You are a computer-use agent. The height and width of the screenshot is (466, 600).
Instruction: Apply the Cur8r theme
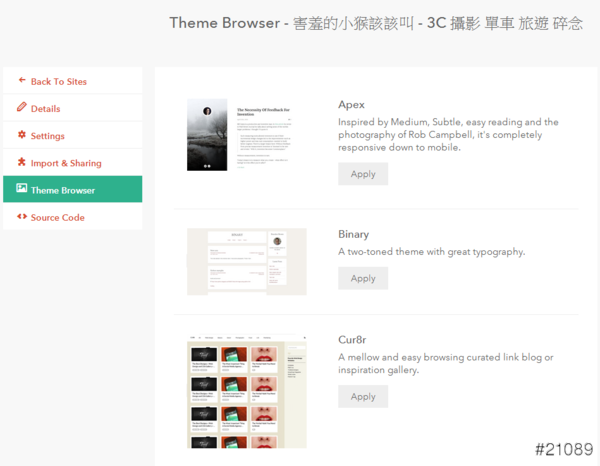pyautogui.click(x=363, y=397)
